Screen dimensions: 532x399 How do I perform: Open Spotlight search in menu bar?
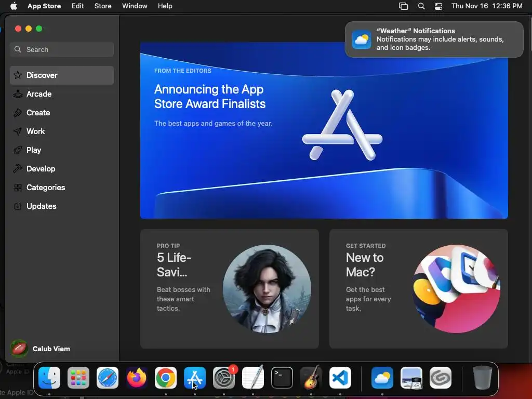[x=421, y=6]
